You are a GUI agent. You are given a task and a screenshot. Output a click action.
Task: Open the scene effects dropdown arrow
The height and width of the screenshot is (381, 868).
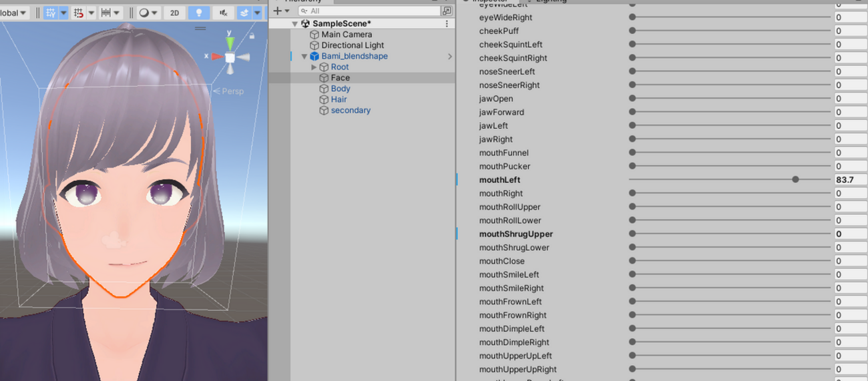(257, 13)
